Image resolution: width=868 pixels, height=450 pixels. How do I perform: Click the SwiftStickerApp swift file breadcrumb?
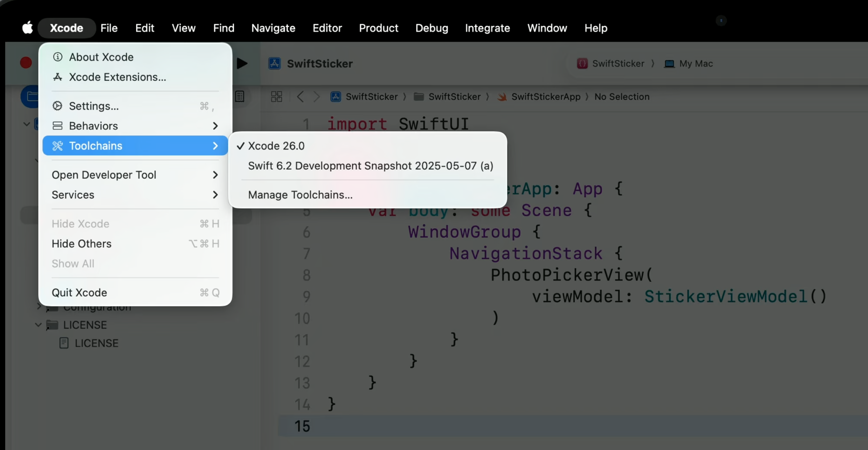click(545, 97)
